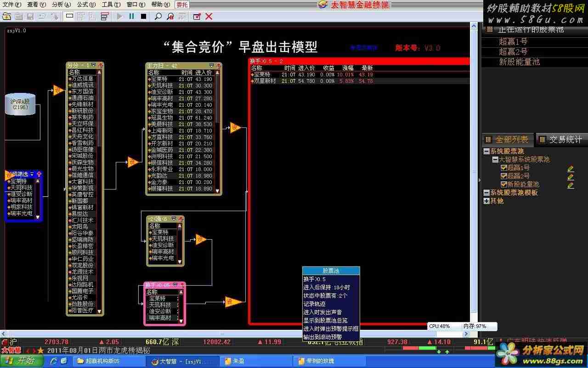Expand the 其他 tree node

pyautogui.click(x=486, y=201)
